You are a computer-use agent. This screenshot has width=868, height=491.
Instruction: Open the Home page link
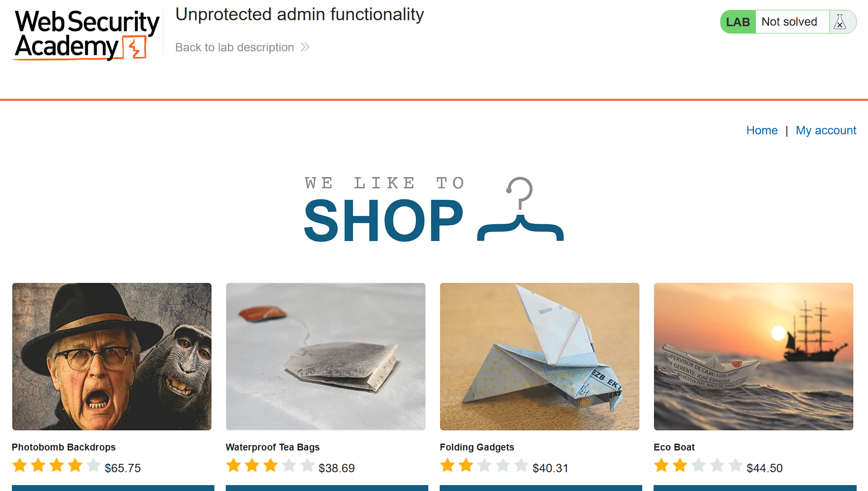(762, 130)
